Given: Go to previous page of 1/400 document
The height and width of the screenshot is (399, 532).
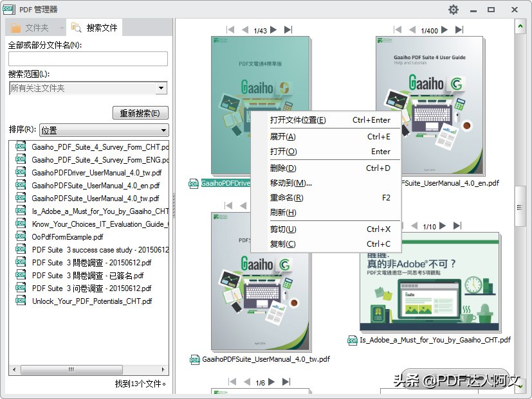Looking at the screenshot, I should (412, 30).
